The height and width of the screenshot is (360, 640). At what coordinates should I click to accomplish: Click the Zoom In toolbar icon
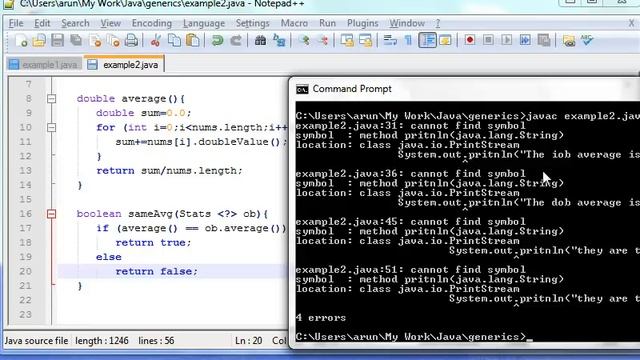[x=304, y=40]
